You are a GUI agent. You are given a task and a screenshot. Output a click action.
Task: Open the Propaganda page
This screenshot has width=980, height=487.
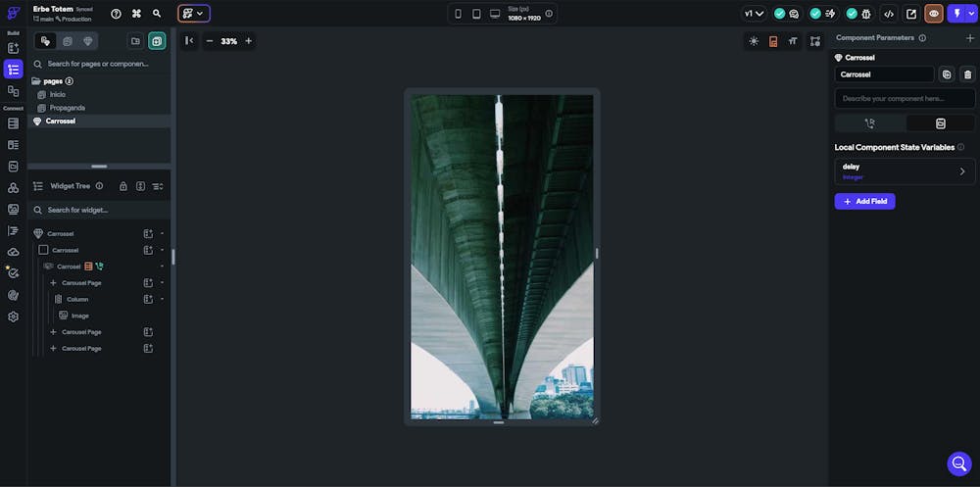coord(68,108)
